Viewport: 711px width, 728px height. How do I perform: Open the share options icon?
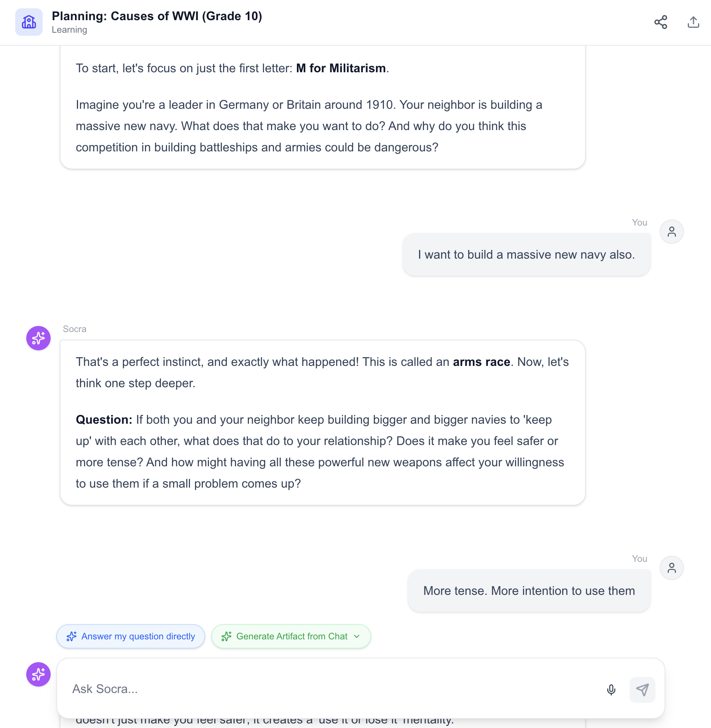point(661,22)
